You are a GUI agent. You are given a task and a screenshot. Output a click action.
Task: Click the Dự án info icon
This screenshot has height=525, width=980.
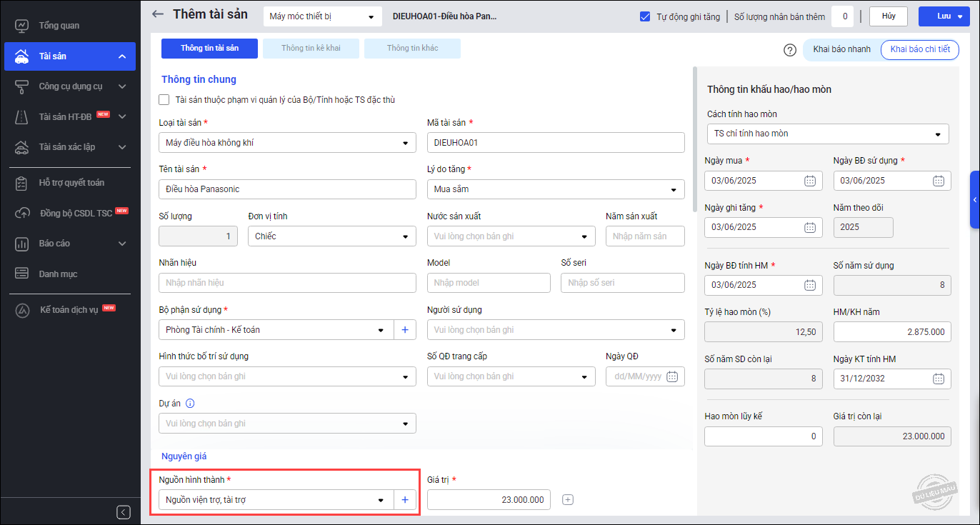(x=190, y=403)
